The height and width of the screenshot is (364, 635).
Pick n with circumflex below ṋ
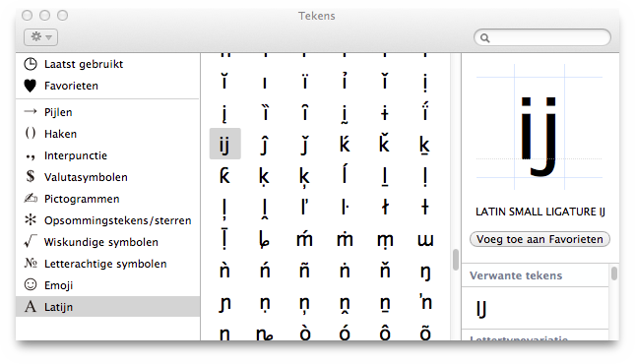pos(345,304)
